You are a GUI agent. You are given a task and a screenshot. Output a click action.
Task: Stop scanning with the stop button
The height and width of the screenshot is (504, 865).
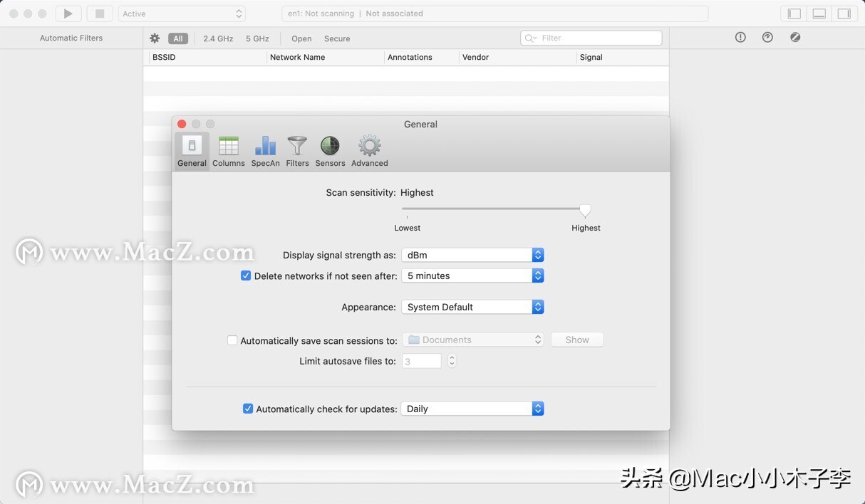[x=99, y=13]
